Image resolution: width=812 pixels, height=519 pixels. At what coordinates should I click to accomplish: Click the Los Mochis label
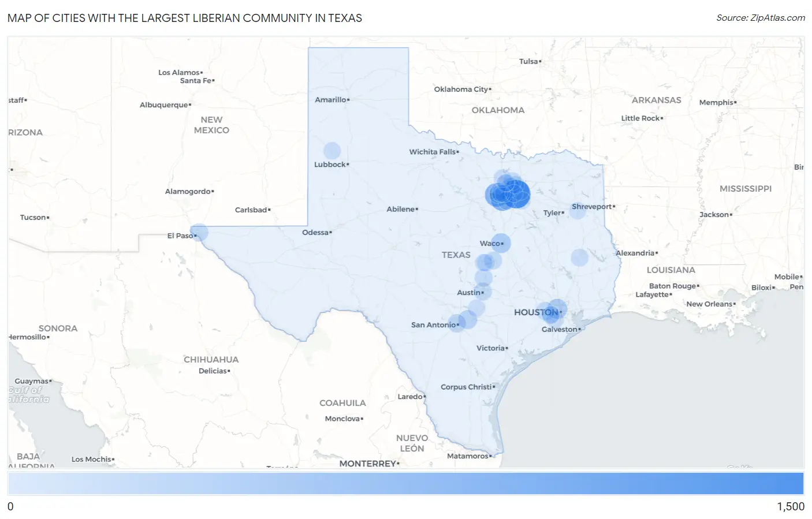click(91, 460)
